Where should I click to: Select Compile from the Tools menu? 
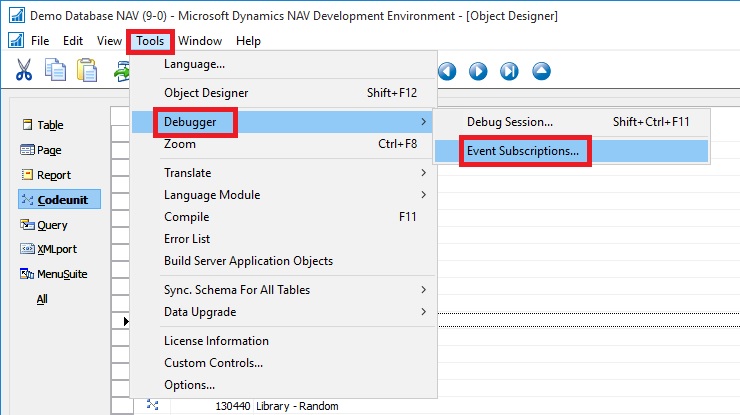pos(187,217)
